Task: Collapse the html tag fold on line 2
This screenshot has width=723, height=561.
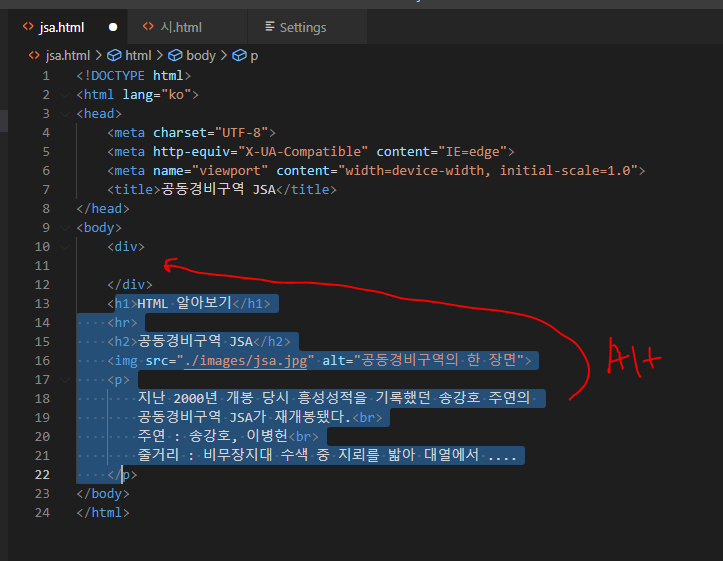Action: point(65,95)
